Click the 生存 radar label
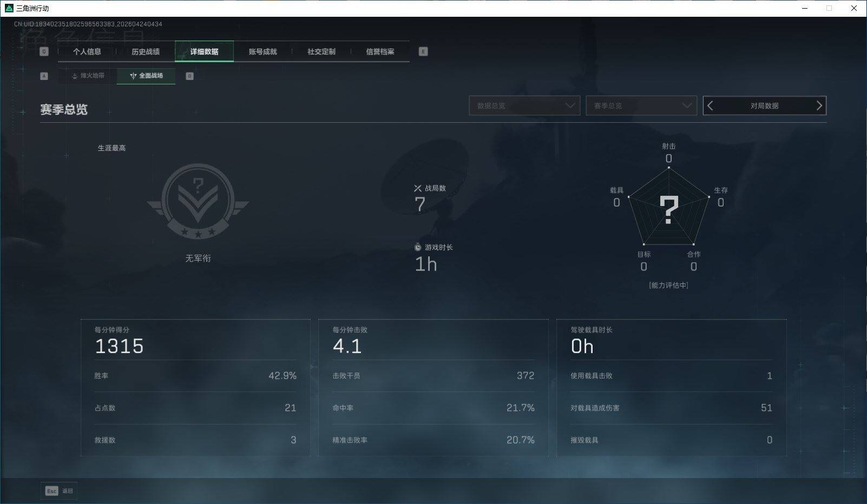Screen dimensions: 867x504 pyautogui.click(x=721, y=190)
